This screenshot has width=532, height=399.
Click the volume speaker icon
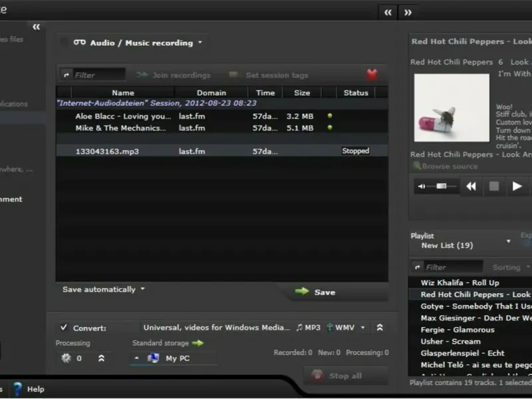click(422, 186)
